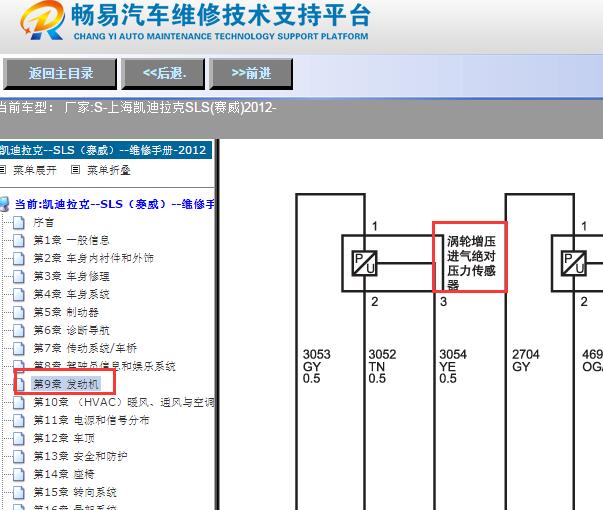603x510 pixels.
Task: Click the page icon beside 第1章 一般信息
Action: click(18, 241)
